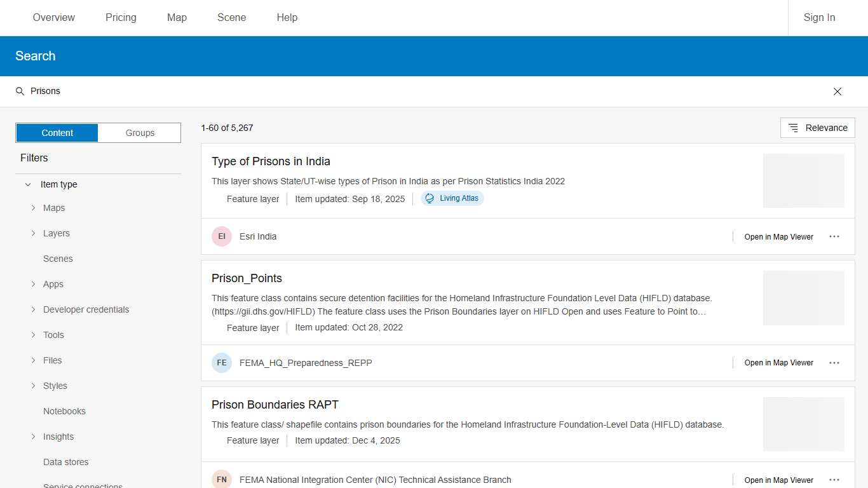Open Prison_Points in Map Viewer
Screen dimensions: 868x488
[x=778, y=363]
